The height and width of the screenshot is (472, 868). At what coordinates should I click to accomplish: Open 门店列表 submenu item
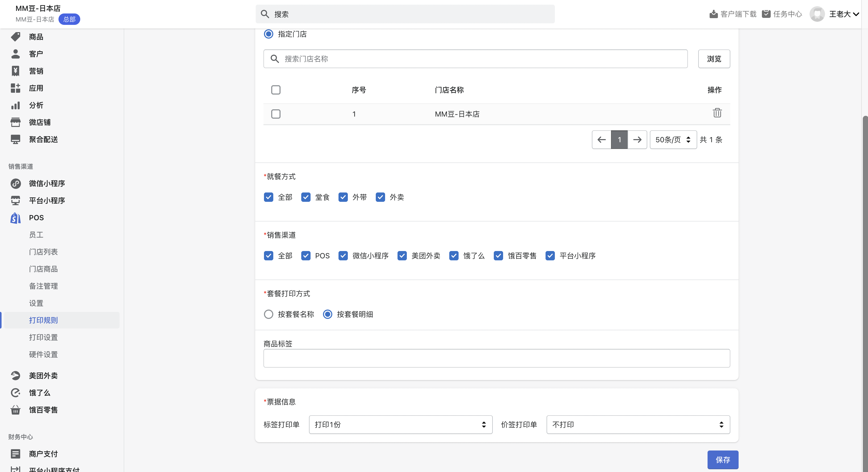click(x=43, y=252)
